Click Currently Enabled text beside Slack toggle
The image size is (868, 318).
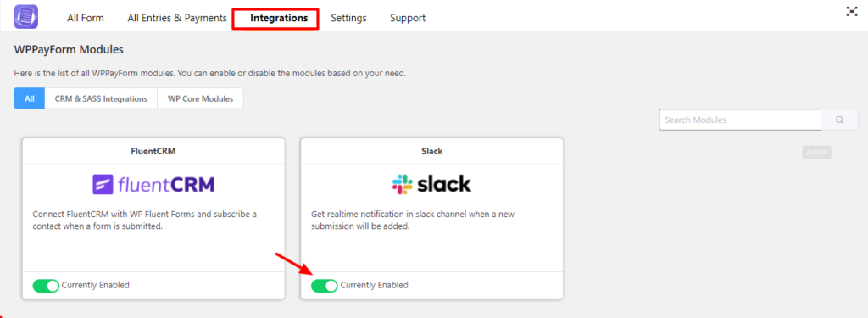(374, 285)
